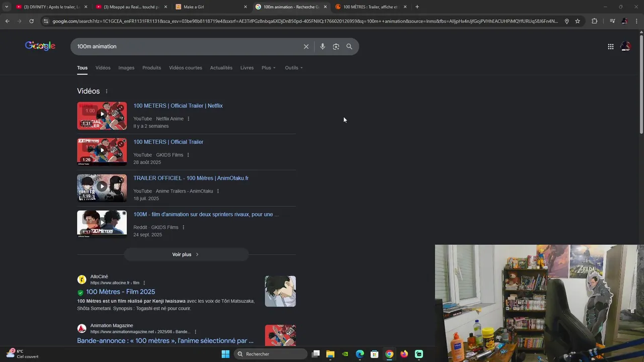Open options for Netflix Anime video result

(189, 119)
